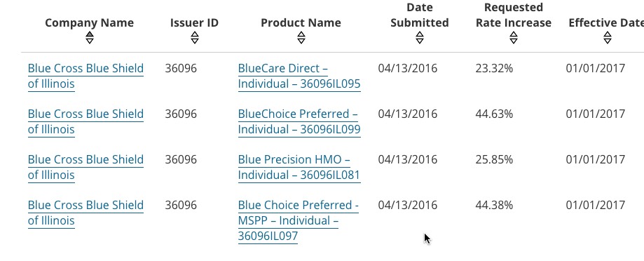Viewport: 644px width, 261px height.
Task: Toggle Date Submitted sort arrows
Action: click(x=419, y=38)
